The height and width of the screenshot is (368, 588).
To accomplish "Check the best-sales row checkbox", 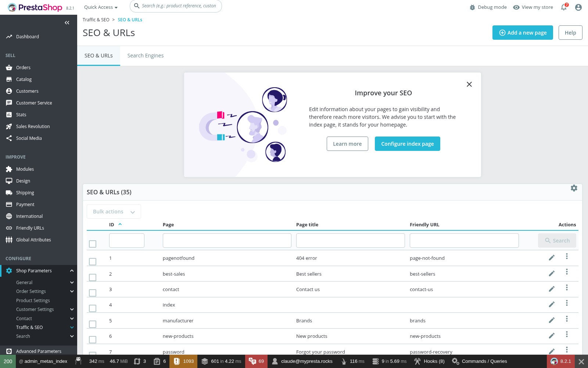I will (93, 277).
